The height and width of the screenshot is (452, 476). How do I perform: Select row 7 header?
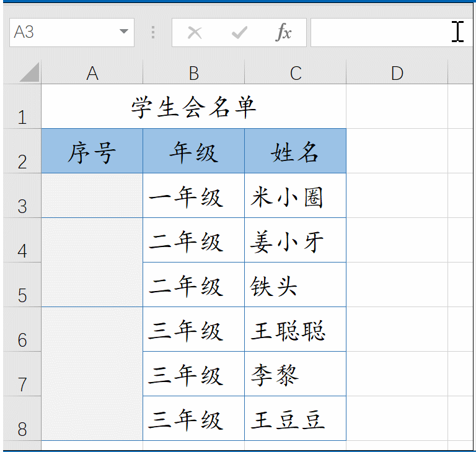[22, 374]
